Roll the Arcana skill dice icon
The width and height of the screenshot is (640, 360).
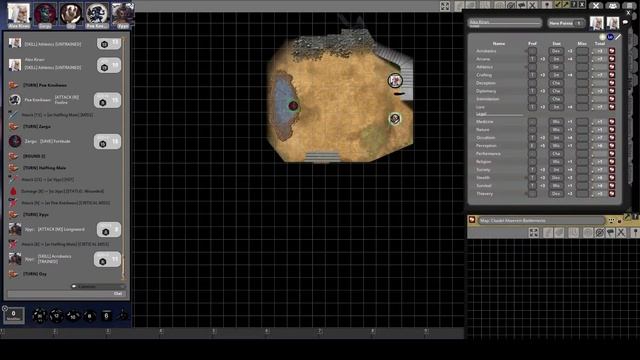(x=611, y=59)
